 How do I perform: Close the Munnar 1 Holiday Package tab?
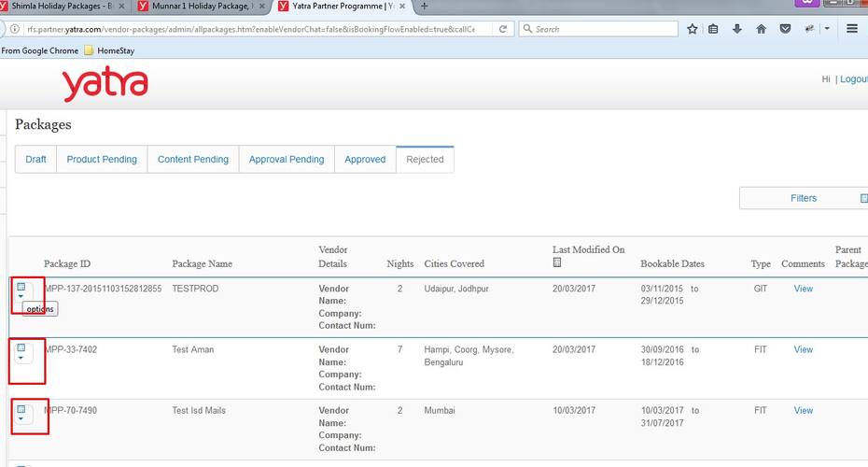click(x=262, y=7)
